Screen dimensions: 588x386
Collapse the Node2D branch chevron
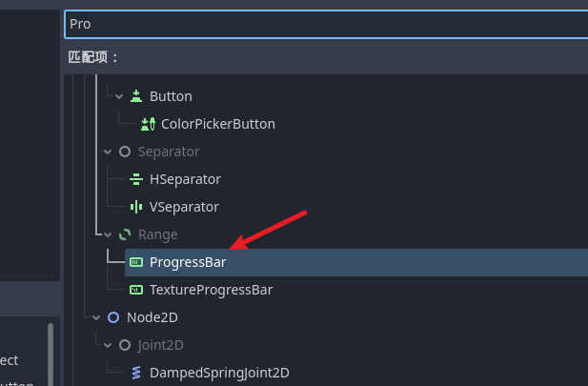click(x=96, y=317)
